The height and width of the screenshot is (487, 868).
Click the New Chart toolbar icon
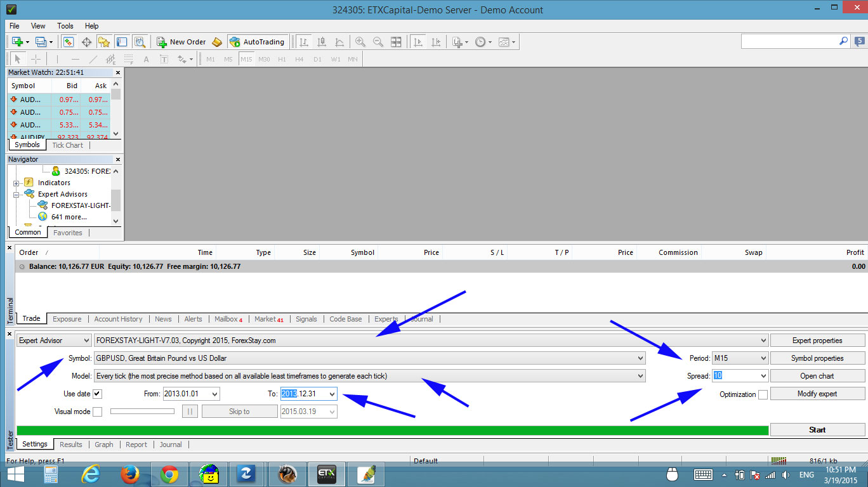pyautogui.click(x=17, y=42)
